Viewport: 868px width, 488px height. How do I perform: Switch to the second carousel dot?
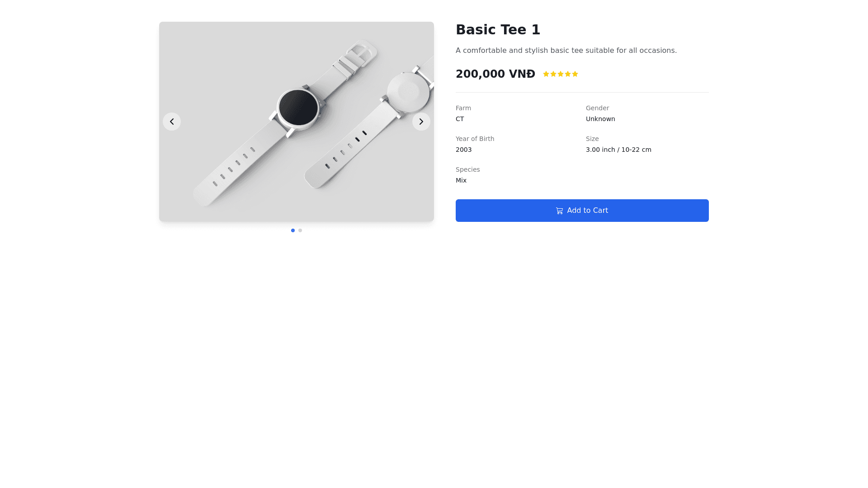[x=300, y=230]
